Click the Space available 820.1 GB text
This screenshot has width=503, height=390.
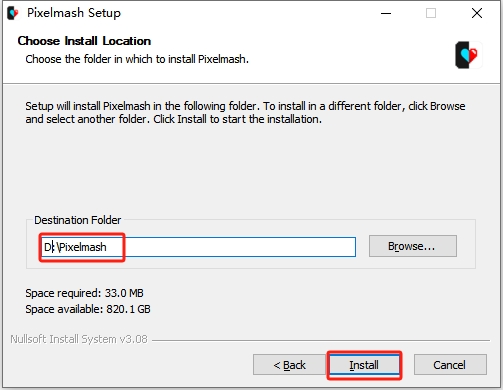pyautogui.click(x=88, y=309)
